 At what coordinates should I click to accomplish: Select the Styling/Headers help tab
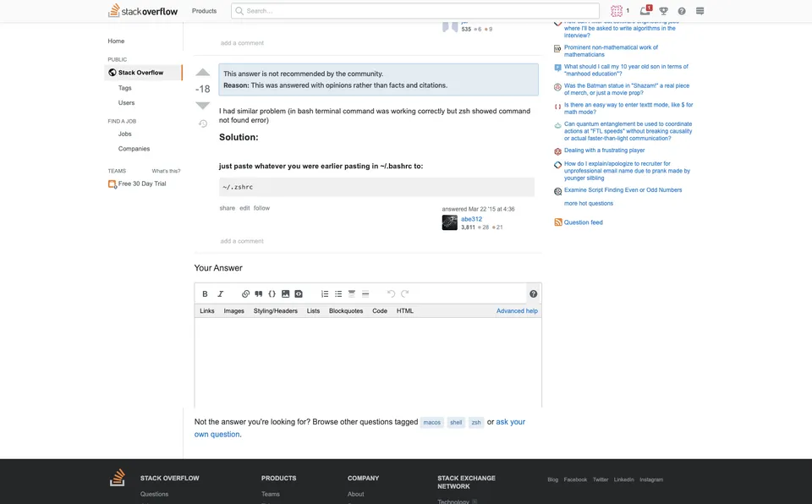point(276,311)
